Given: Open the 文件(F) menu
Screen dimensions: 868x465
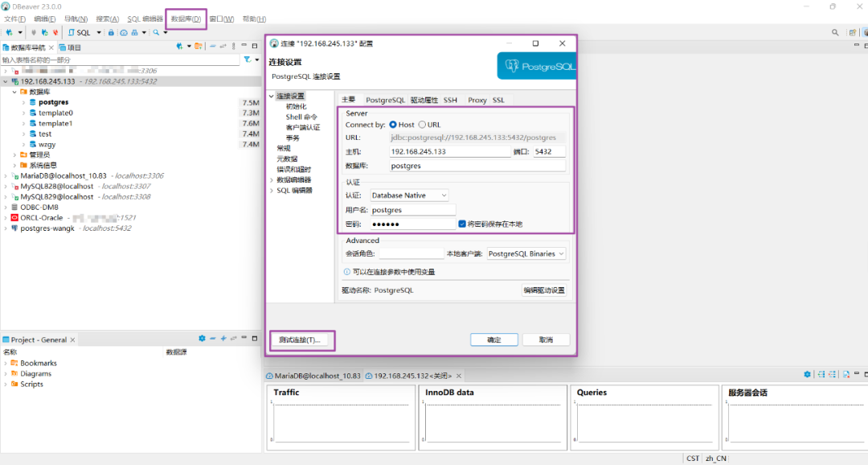Looking at the screenshot, I should 15,19.
